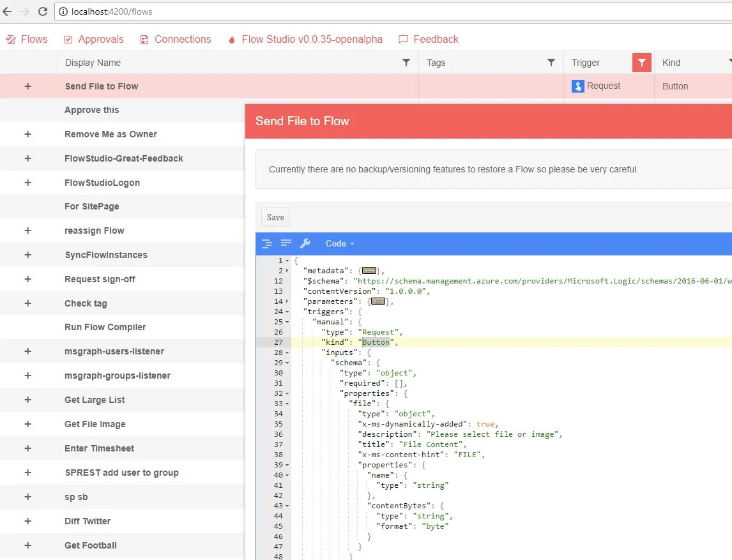Click the Save button

275,217
